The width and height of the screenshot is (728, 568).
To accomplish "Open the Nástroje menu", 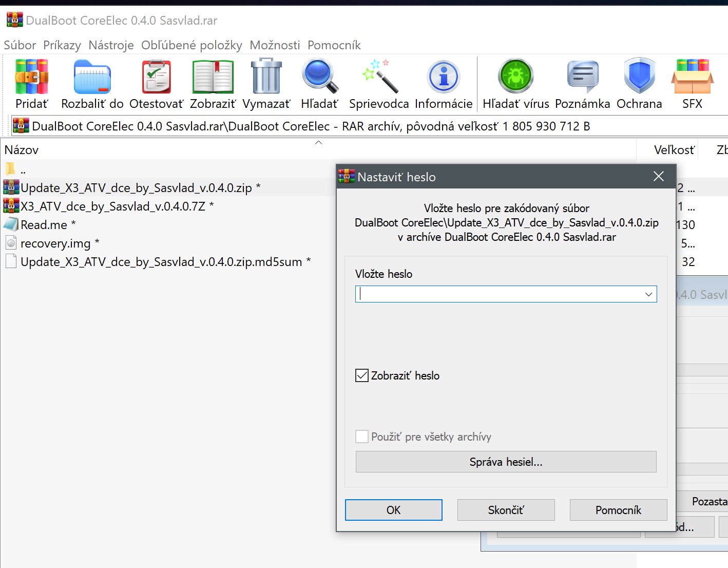I will tap(111, 45).
